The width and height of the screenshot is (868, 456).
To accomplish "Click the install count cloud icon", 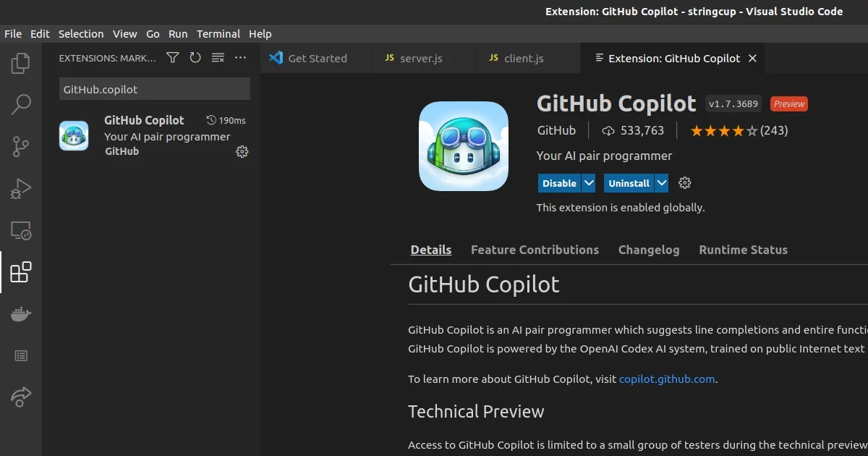I will pos(608,131).
